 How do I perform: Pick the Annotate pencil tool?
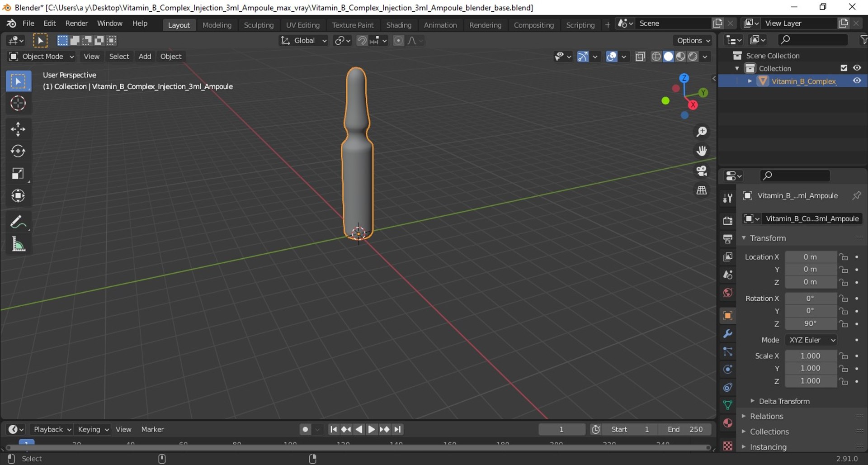18,222
